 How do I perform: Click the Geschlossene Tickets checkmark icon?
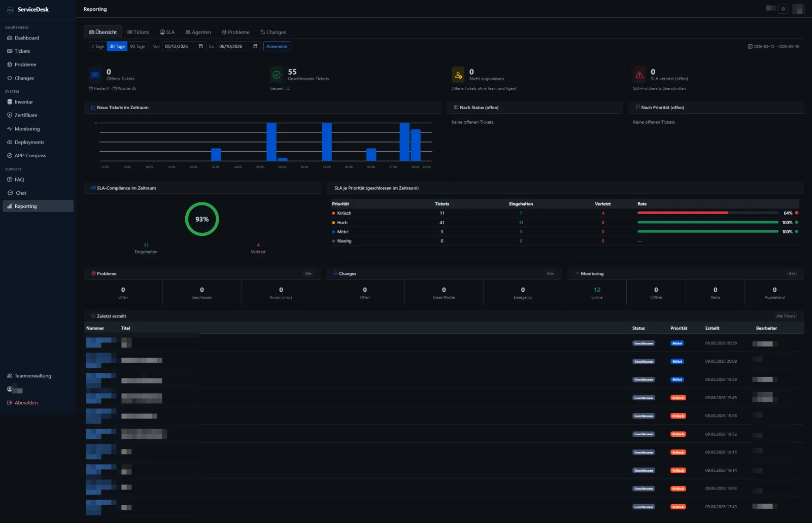277,75
